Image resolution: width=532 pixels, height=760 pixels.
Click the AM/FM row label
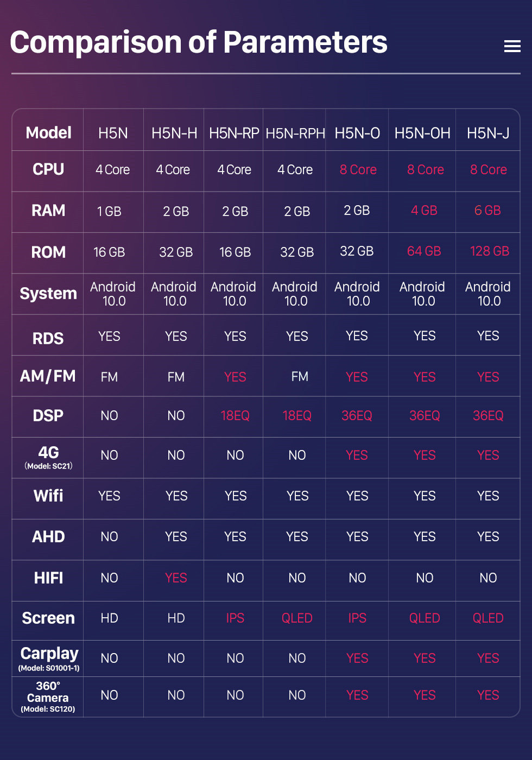pos(48,376)
